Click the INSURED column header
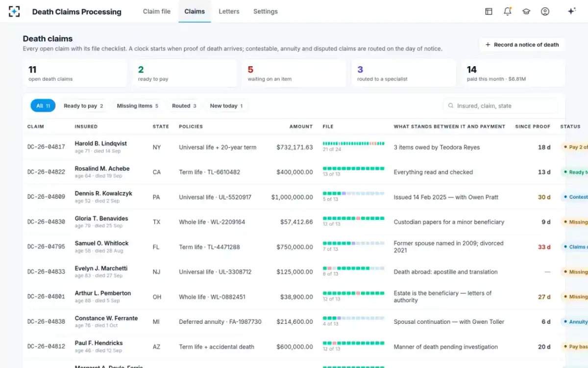 tap(86, 127)
